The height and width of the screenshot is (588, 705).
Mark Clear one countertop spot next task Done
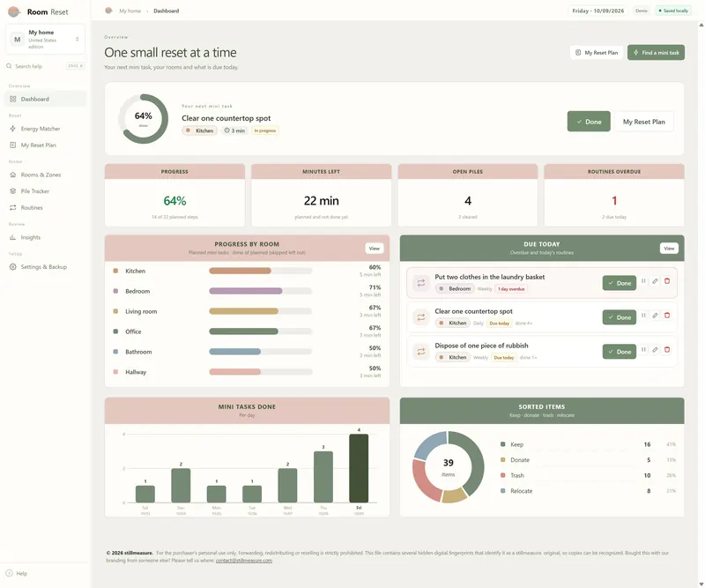pos(589,122)
